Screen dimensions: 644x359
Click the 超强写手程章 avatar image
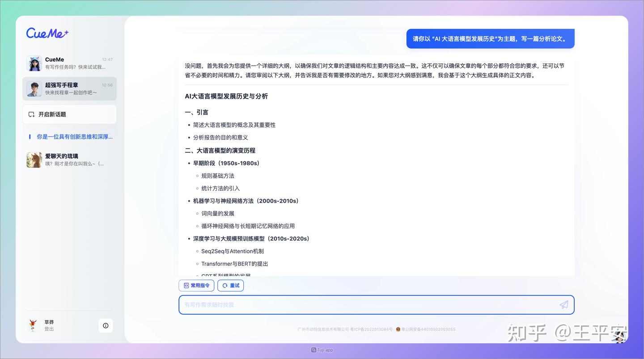point(34,89)
